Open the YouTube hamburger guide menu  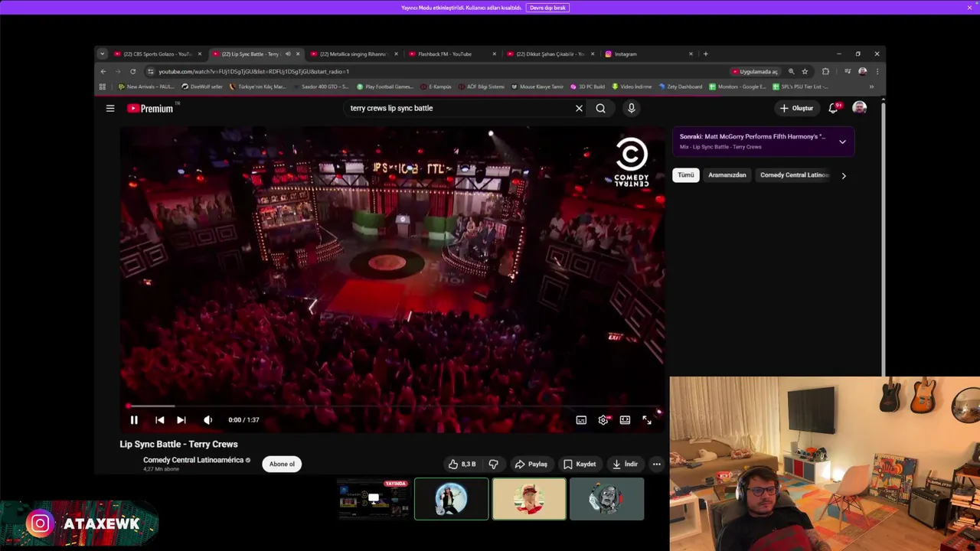(110, 109)
